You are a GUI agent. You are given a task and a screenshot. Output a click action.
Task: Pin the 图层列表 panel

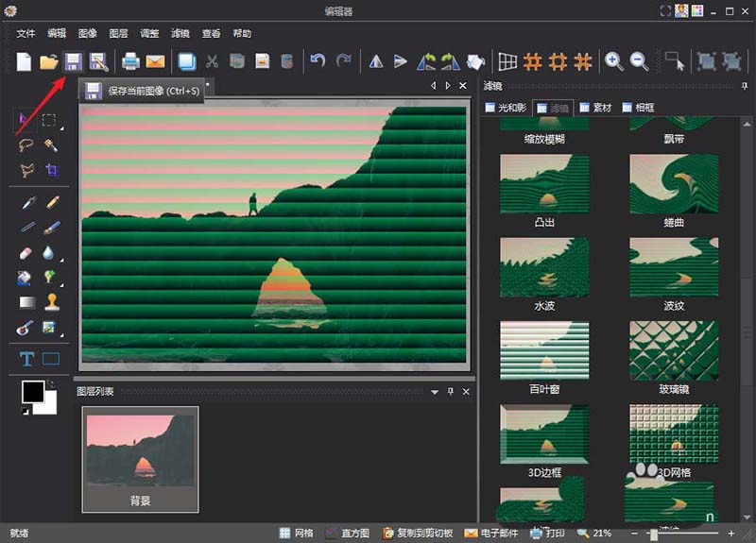tap(451, 392)
